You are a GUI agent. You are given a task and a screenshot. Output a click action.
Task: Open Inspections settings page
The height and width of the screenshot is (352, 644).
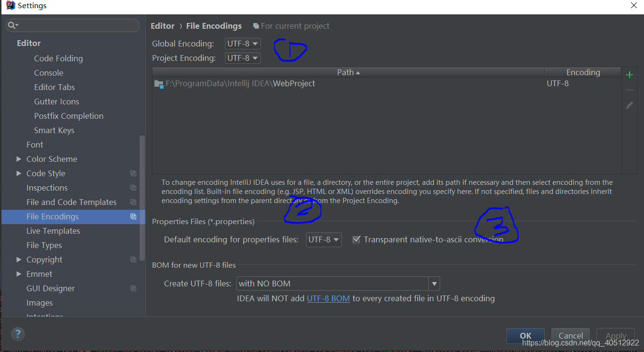47,188
